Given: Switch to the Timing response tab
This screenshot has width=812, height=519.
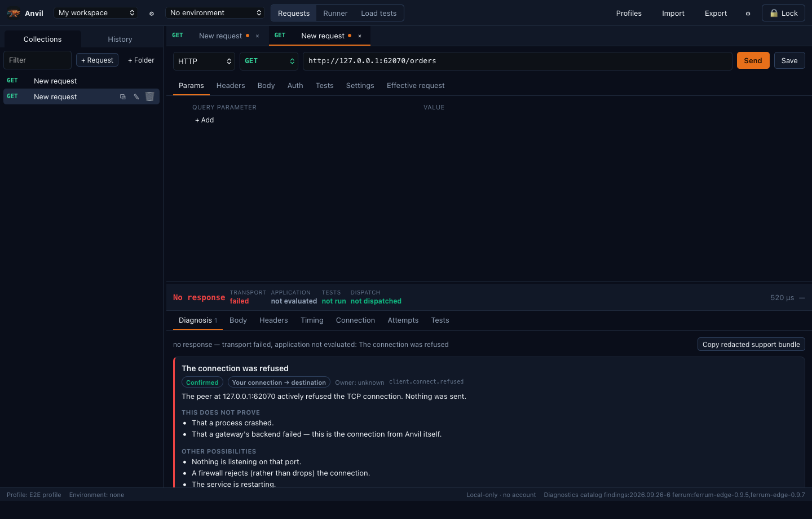Looking at the screenshot, I should (x=312, y=320).
